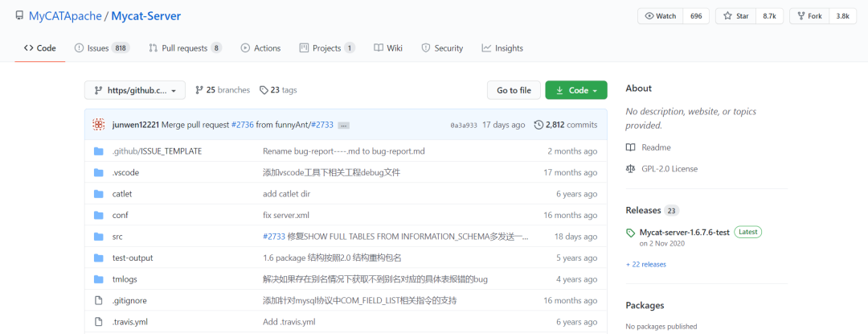View the 8.7k stargazers count

(x=769, y=16)
